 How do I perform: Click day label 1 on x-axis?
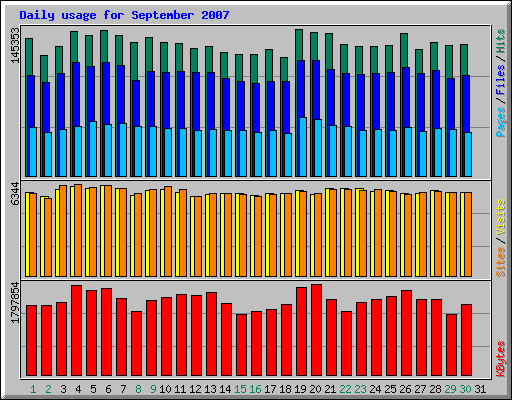[33, 389]
